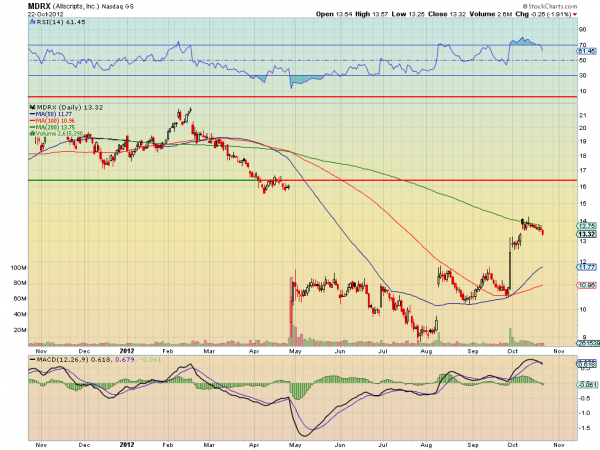Select the '(Allscripts, Inc.) Nasdaq GS' company label

click(93, 7)
